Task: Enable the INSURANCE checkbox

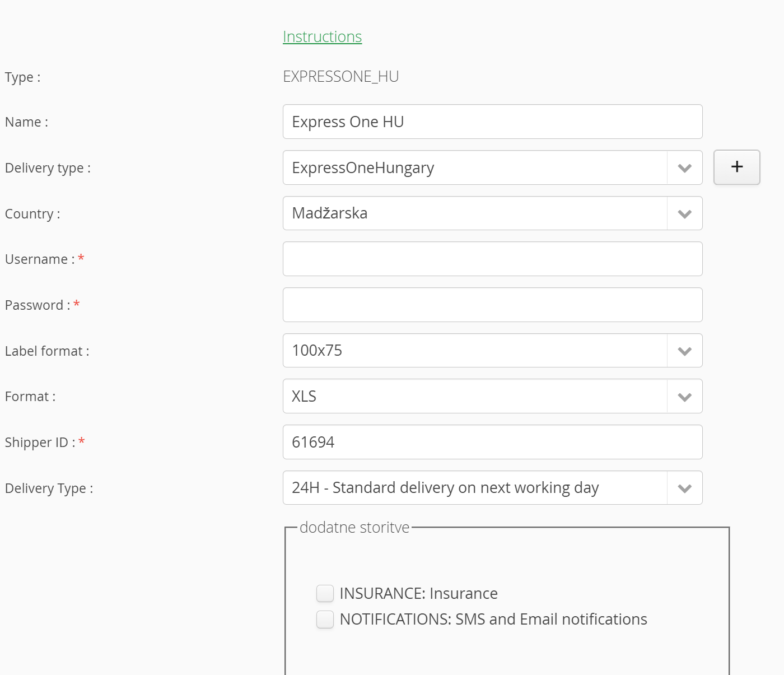Action: pos(325,593)
